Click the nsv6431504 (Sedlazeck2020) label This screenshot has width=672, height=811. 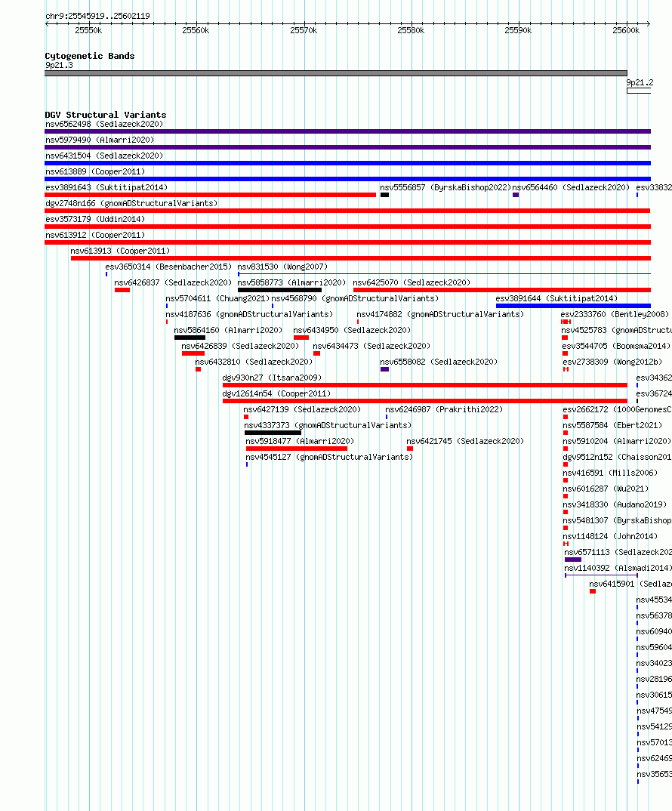104,156
